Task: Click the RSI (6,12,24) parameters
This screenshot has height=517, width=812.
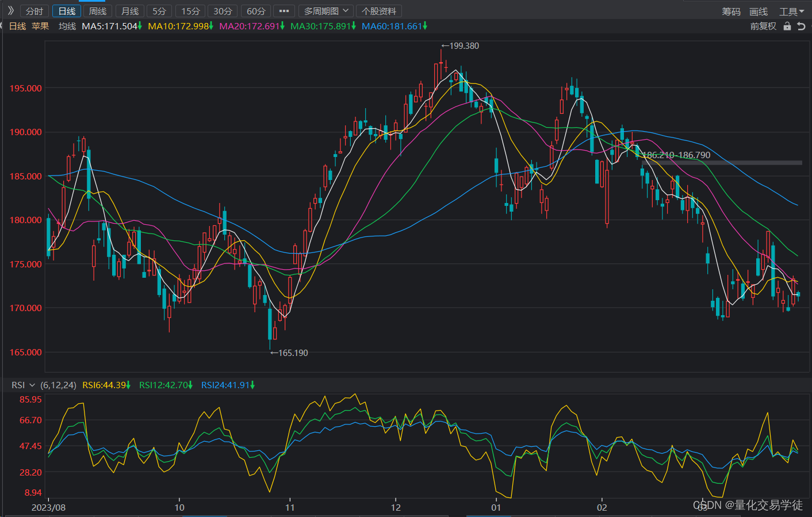Action: pyautogui.click(x=58, y=385)
